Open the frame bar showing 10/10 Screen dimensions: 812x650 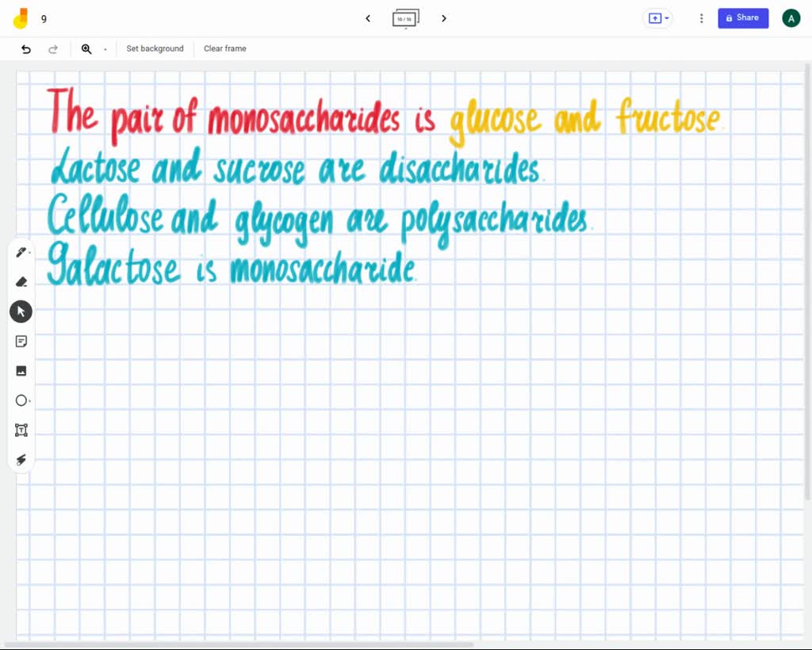coord(405,18)
